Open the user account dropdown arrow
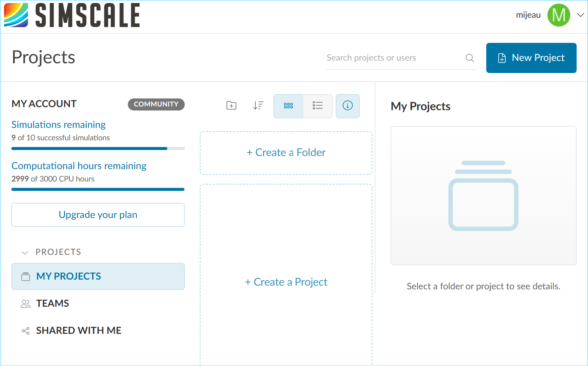Viewport: 588px width, 366px height. [x=581, y=15]
